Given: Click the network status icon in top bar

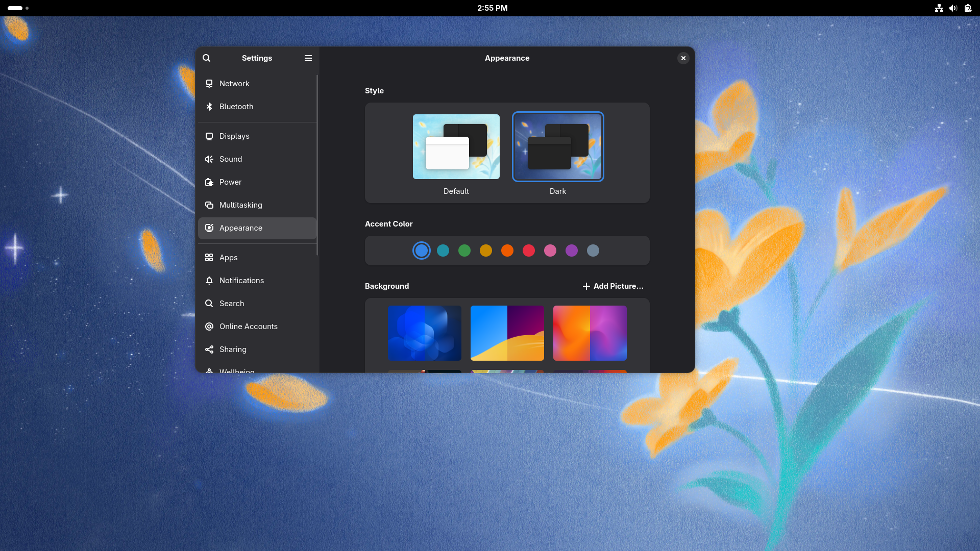Looking at the screenshot, I should (x=939, y=8).
